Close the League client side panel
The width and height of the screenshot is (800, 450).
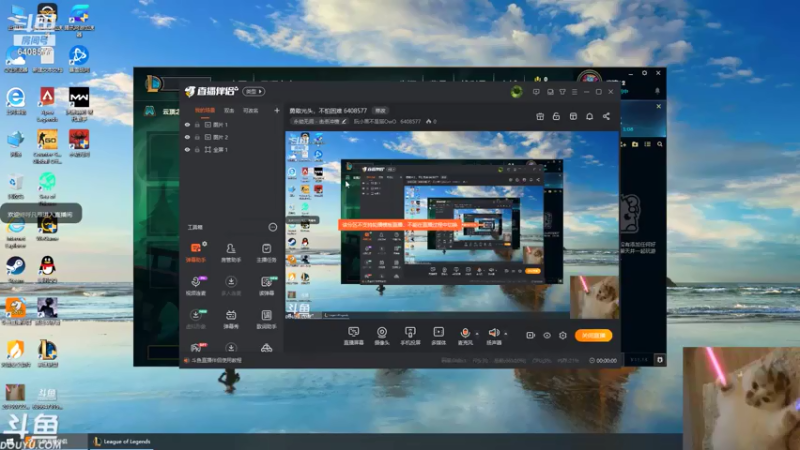tap(659, 106)
